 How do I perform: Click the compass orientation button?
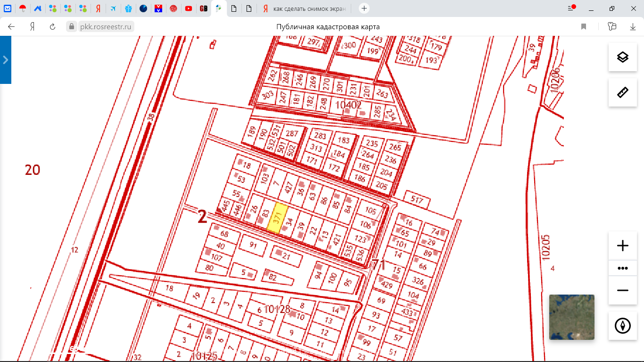[622, 326]
